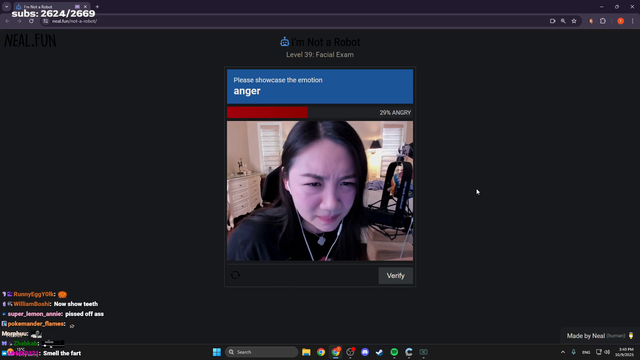This screenshot has height=360, width=640.
Task: Open the Windows Start menu
Action: (217, 352)
